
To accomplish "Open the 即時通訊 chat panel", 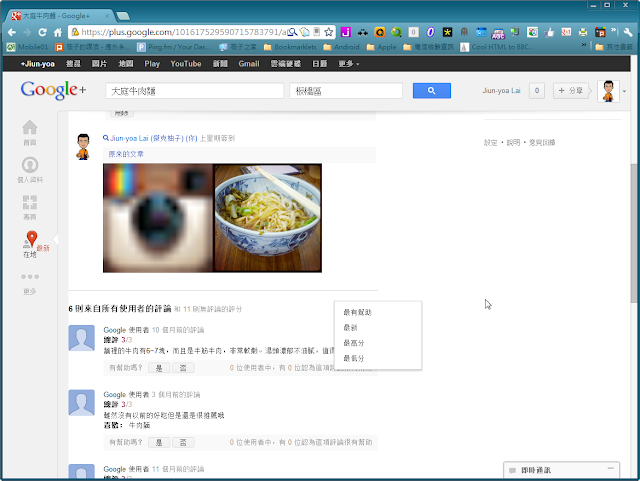I will click(561, 470).
